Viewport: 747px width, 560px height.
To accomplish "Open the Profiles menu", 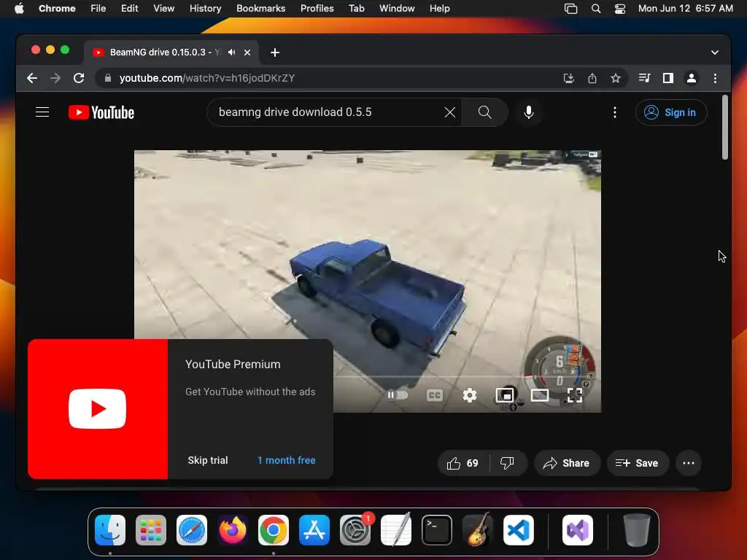I will click(x=317, y=9).
